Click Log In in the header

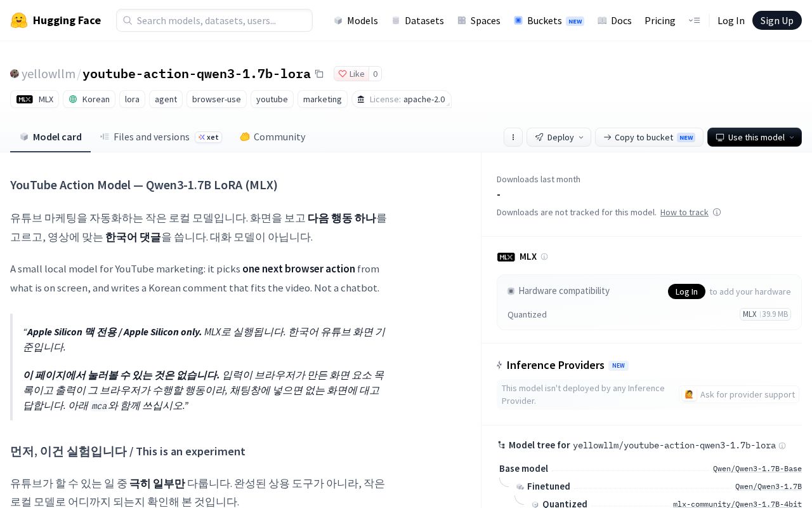pos(731,20)
